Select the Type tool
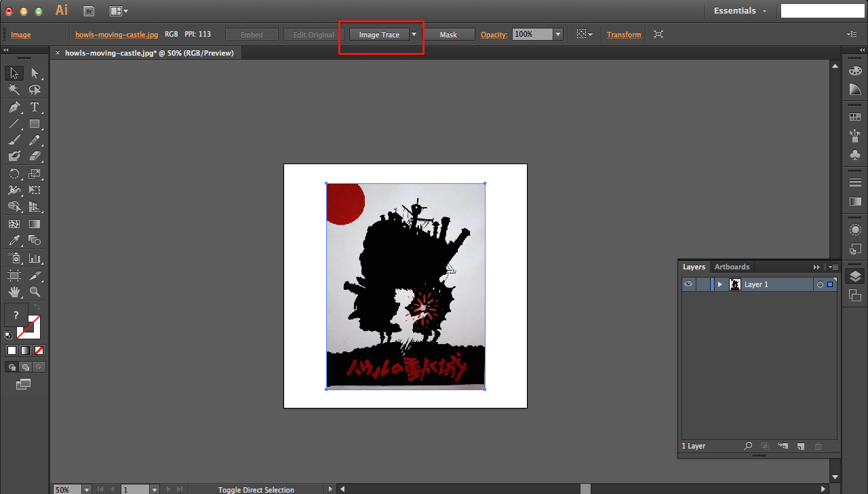The width and height of the screenshot is (868, 494). pyautogui.click(x=35, y=107)
